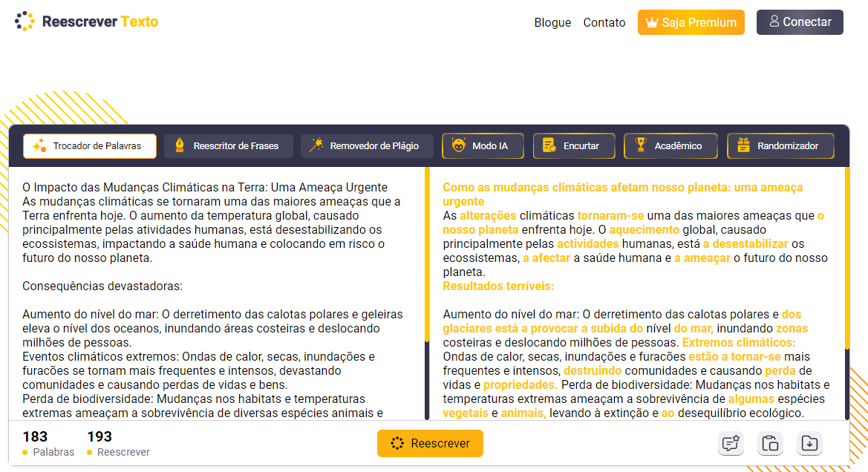The height and width of the screenshot is (472, 868).
Task: Select the Modo IA tab
Action: pos(483,146)
